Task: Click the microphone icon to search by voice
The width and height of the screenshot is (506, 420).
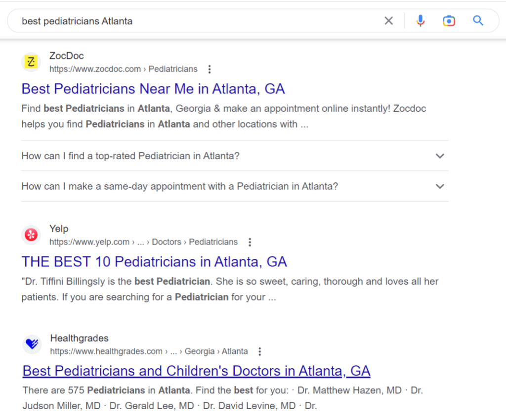Action: point(421,21)
